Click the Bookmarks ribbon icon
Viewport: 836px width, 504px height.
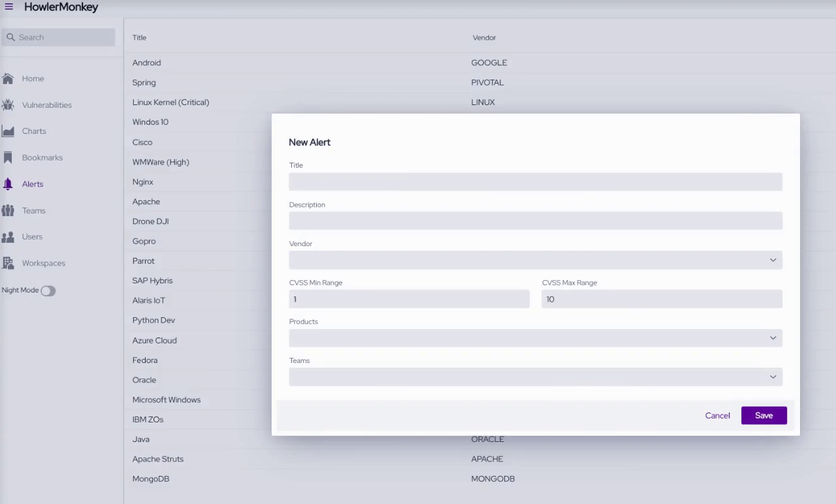pos(8,157)
